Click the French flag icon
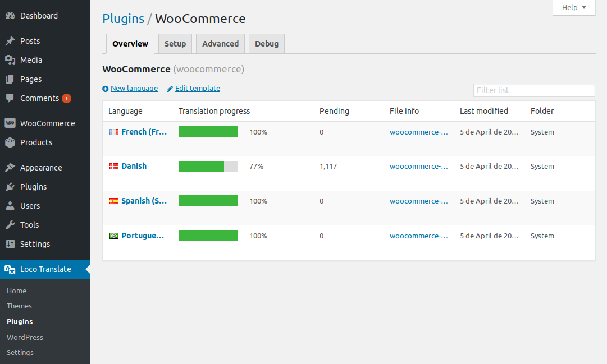 (x=114, y=131)
